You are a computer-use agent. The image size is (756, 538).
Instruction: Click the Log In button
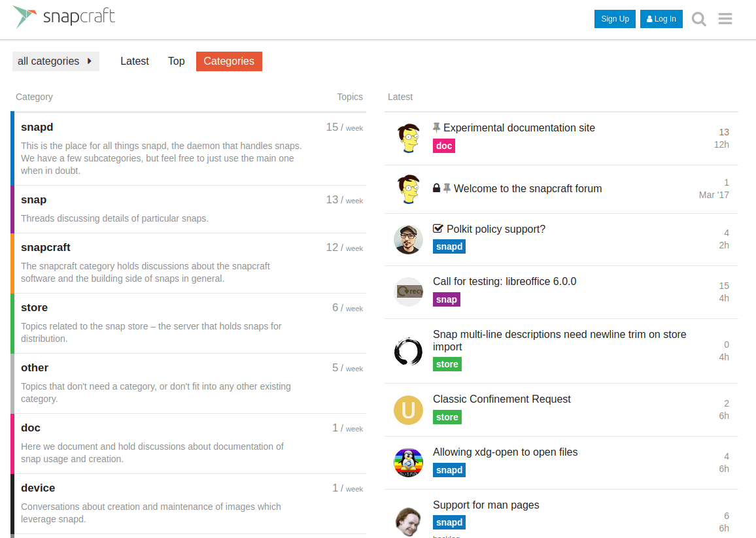pos(661,19)
